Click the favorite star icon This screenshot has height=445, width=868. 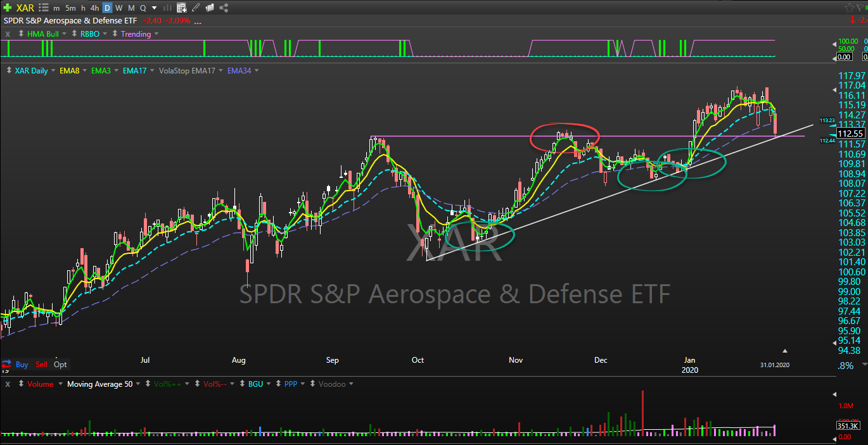click(x=850, y=7)
